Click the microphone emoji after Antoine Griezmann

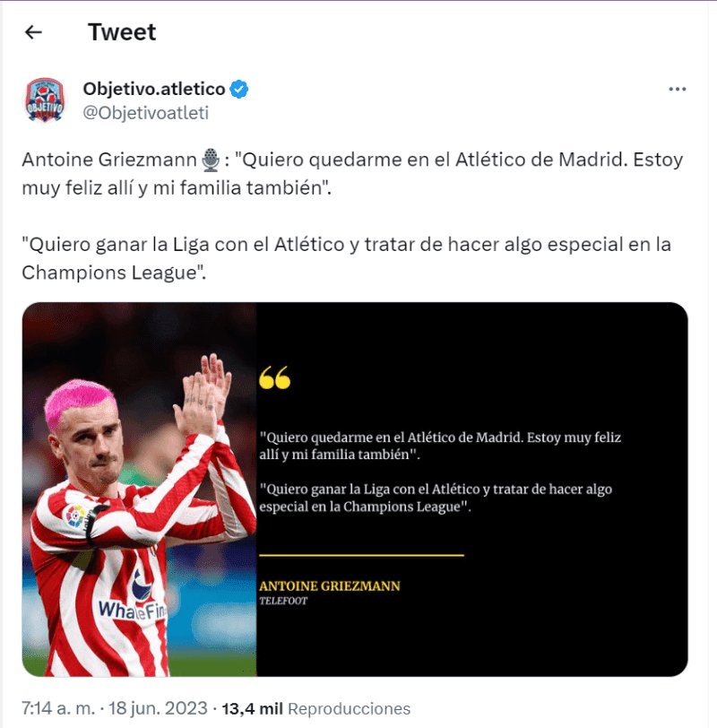pos(211,160)
